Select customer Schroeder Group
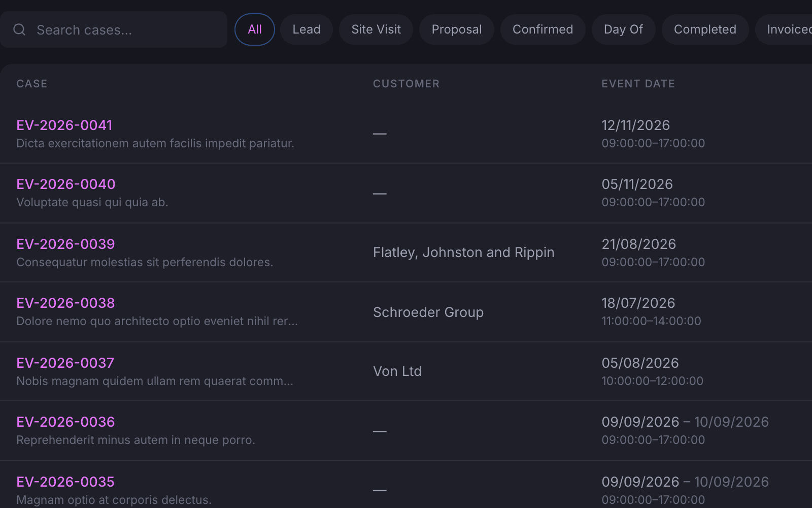Screen dimensions: 812x508 [x=428, y=312]
